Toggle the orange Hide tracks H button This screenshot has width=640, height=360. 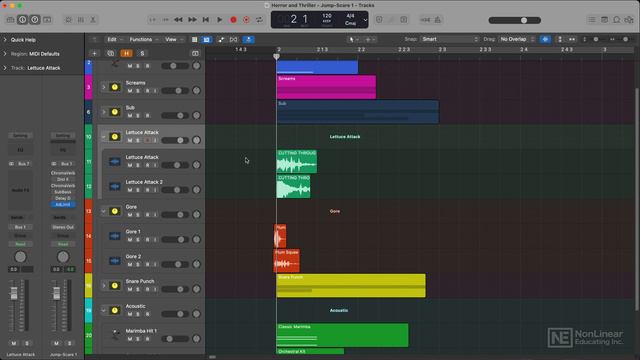(x=127, y=53)
